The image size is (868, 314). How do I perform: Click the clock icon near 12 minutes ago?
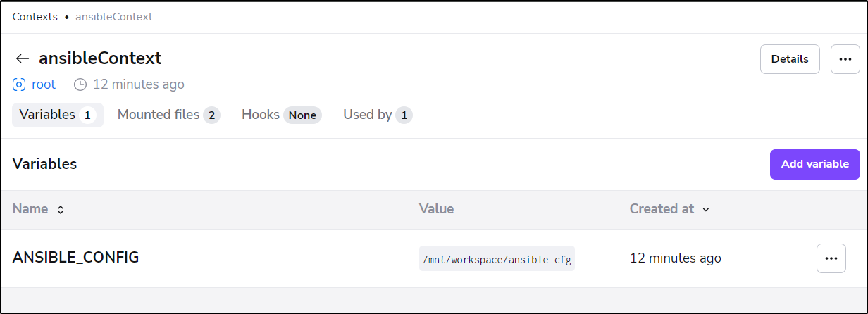tap(80, 84)
